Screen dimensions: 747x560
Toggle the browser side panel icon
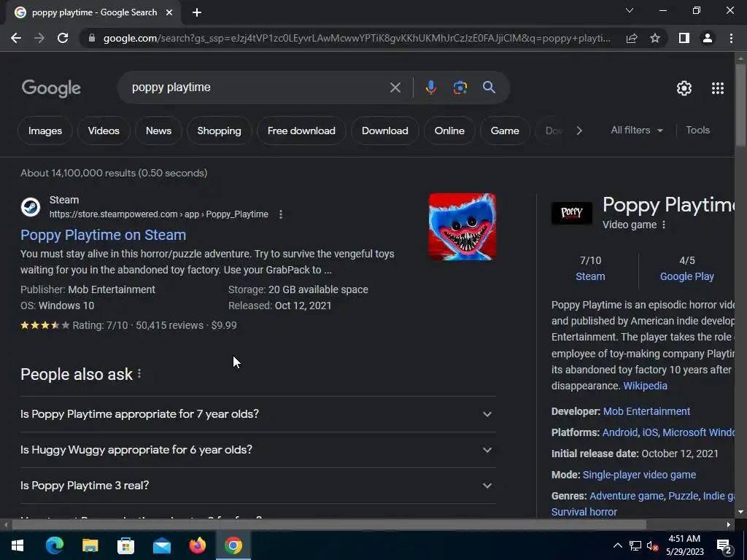(x=684, y=38)
